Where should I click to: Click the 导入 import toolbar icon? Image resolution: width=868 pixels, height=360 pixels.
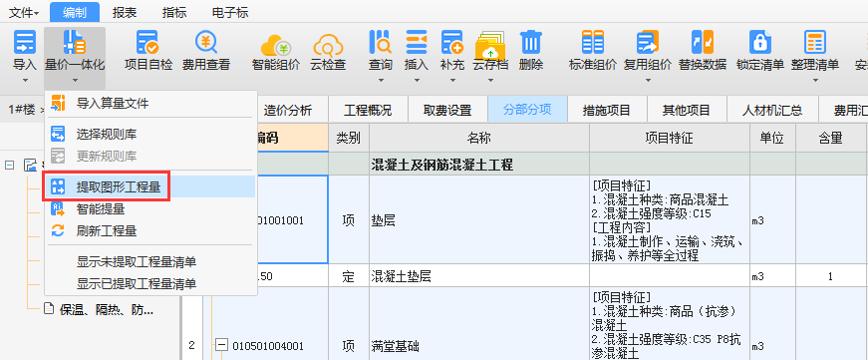(x=25, y=43)
